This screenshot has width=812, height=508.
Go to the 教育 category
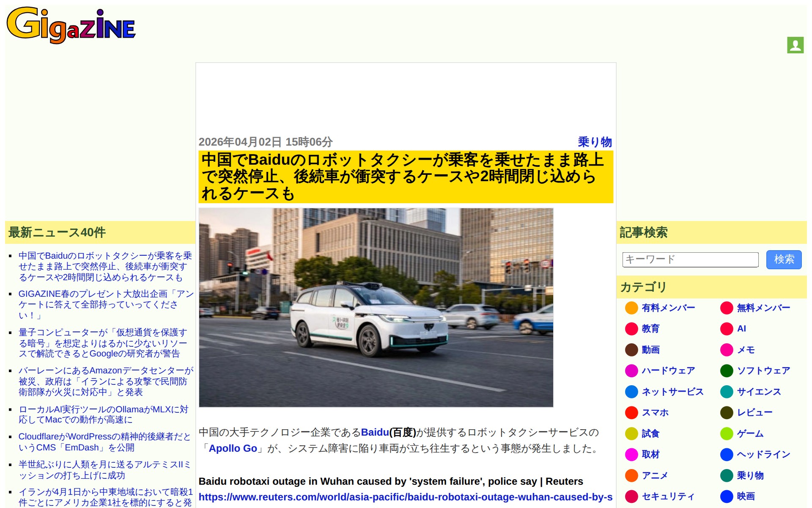[650, 329]
